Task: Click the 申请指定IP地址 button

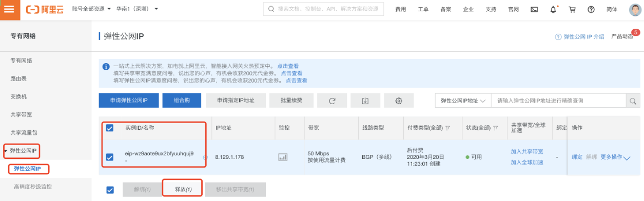Action: 235,101
